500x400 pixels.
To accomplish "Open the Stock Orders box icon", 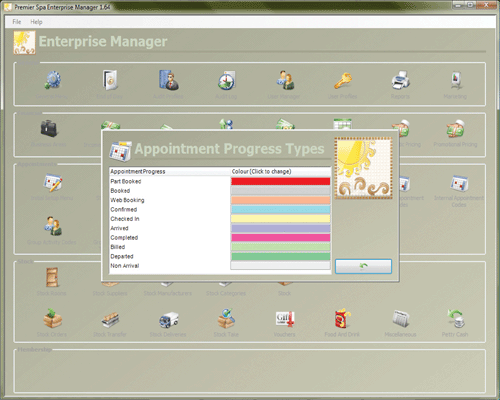I will (x=52, y=319).
